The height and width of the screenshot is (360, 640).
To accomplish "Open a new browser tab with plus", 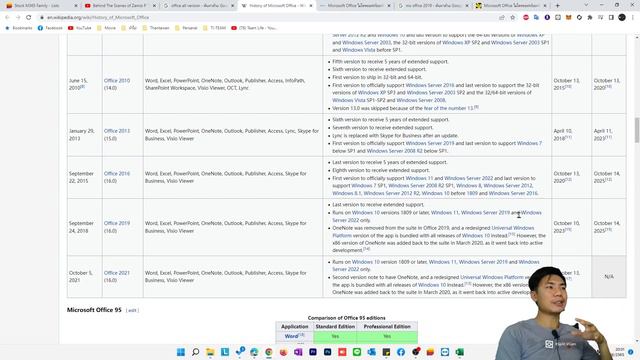I will pos(558,6).
